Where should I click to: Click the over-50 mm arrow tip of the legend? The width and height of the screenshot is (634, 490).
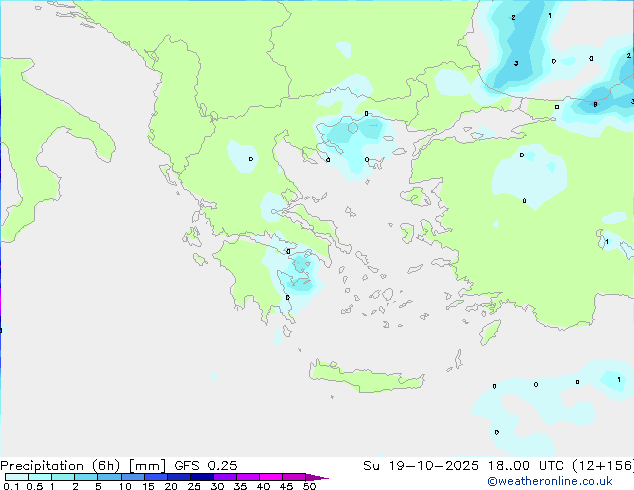tap(317, 477)
